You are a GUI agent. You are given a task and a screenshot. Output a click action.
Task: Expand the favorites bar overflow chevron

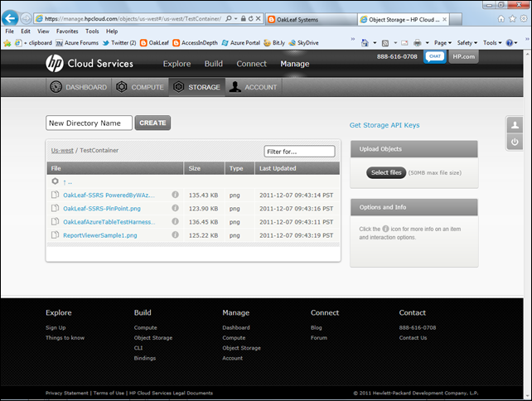pyautogui.click(x=353, y=39)
